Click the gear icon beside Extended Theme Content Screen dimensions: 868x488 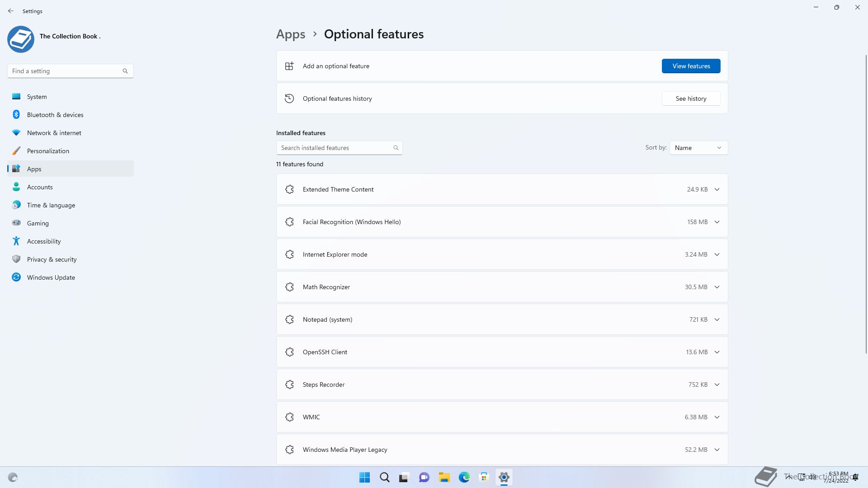(x=290, y=189)
